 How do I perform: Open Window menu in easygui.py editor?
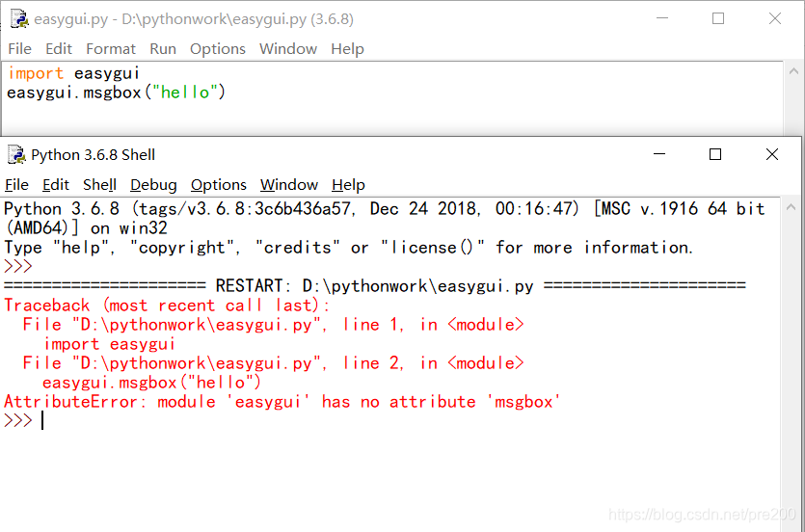(x=288, y=49)
